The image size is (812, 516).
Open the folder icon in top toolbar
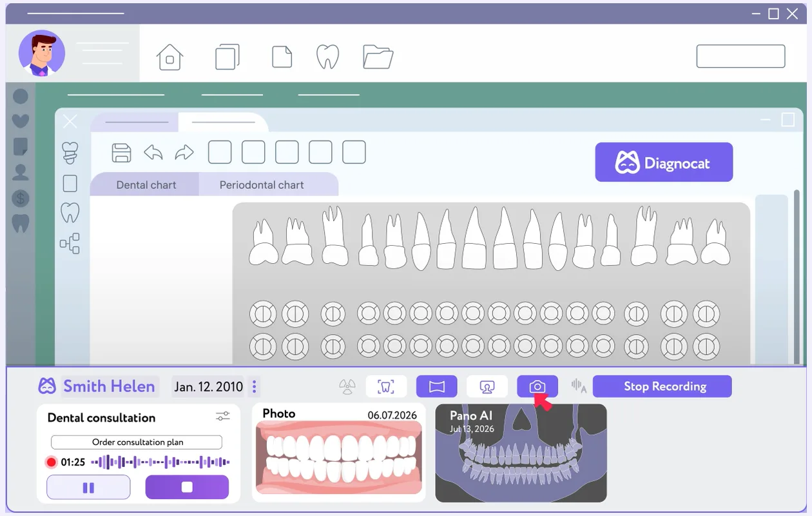[x=378, y=57]
